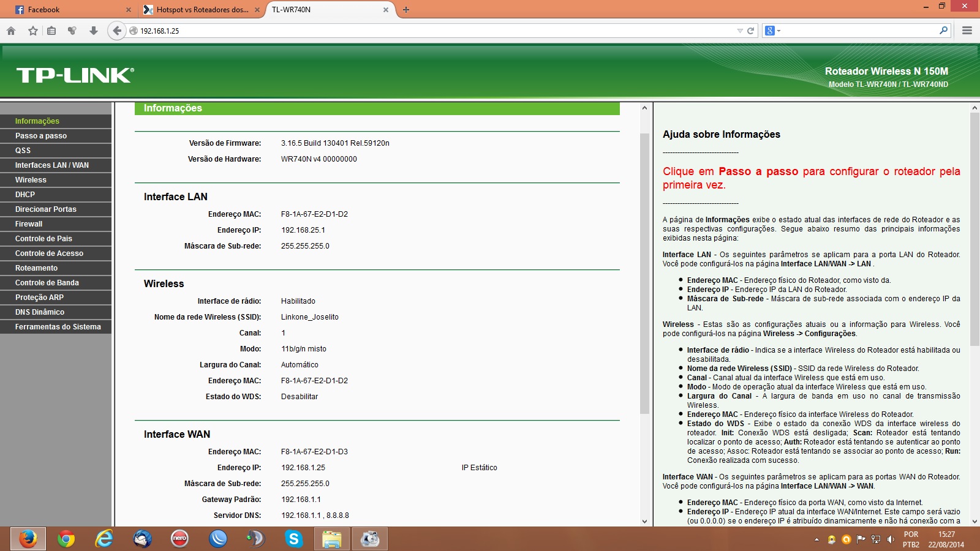Open the Action Center flag icon
The height and width of the screenshot is (551, 980).
[x=861, y=539]
